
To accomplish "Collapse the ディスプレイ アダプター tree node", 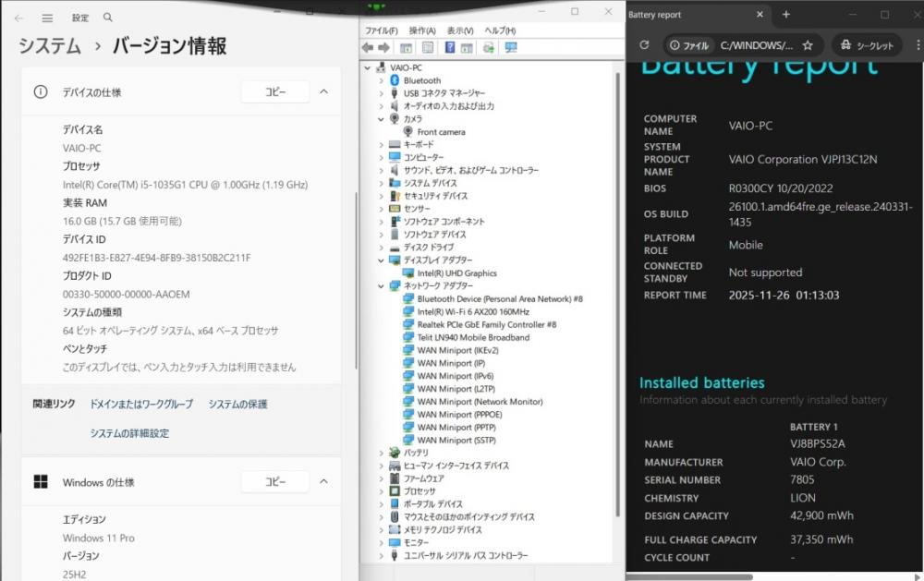I will pyautogui.click(x=382, y=260).
